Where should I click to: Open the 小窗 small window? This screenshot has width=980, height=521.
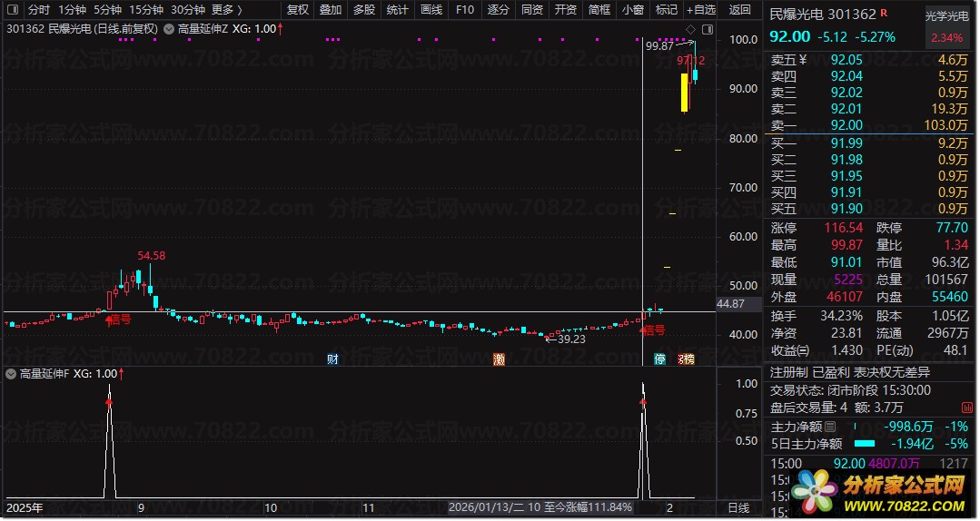pos(632,9)
